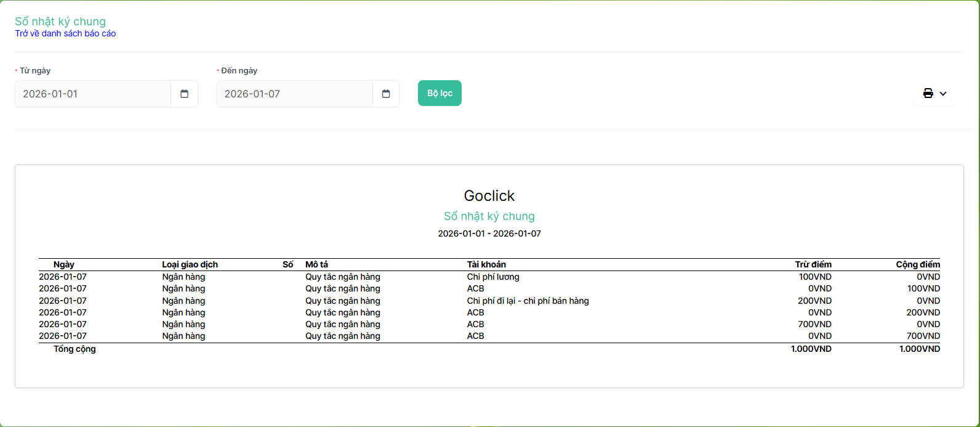The image size is (980, 427).
Task: Select the Chi phí lương account cell
Action: [493, 277]
